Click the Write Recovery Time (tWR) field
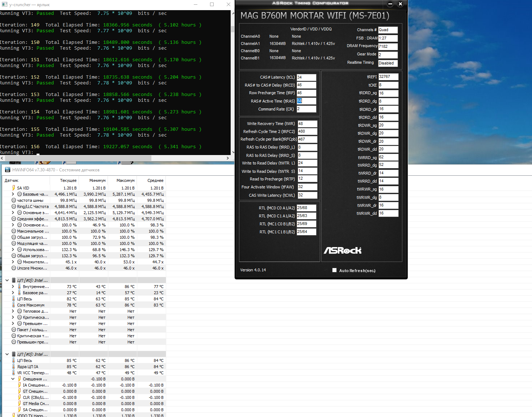Viewport: 532px width, 417px height. 307,124
